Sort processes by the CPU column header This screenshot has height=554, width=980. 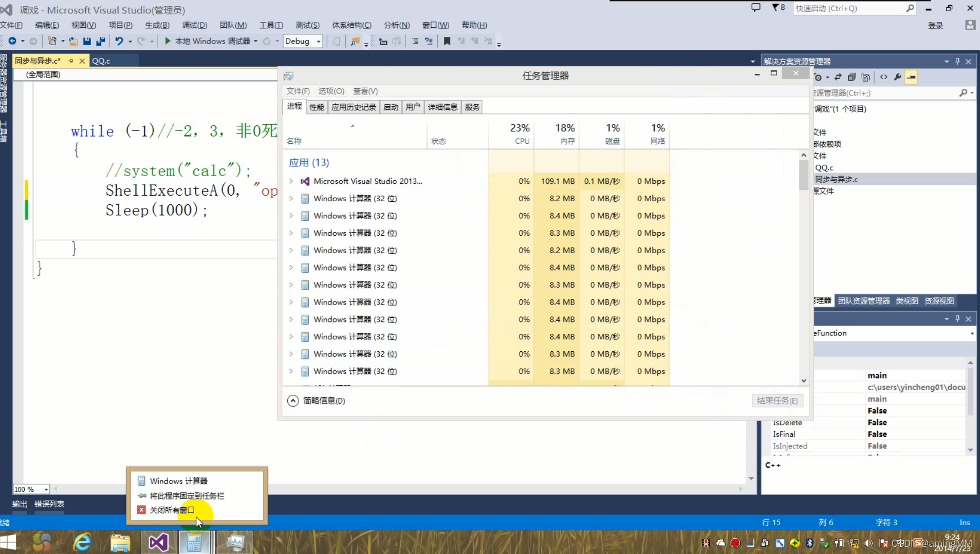(511, 135)
